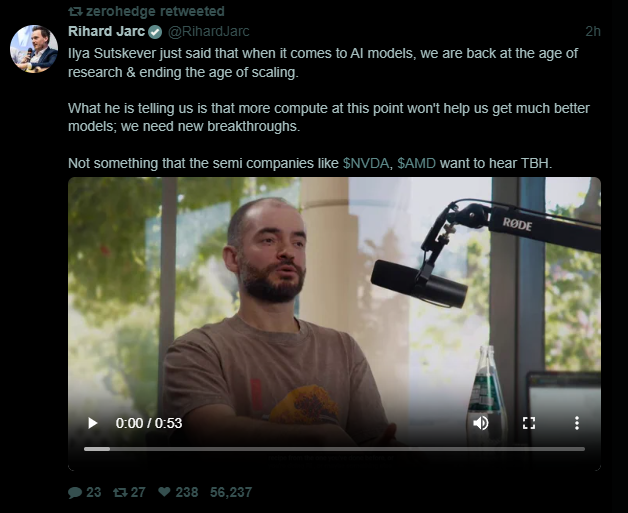The height and width of the screenshot is (513, 628).
Task: Open the video's three-dot options menu
Action: (x=577, y=423)
